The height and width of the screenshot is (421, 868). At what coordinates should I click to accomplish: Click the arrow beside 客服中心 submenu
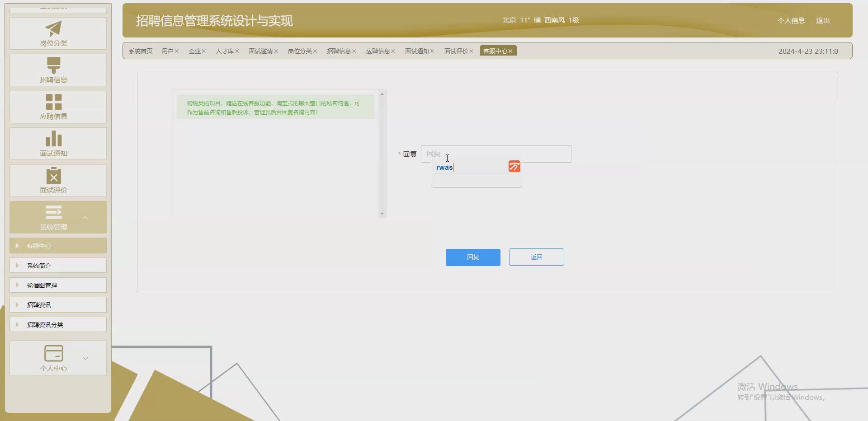click(17, 246)
